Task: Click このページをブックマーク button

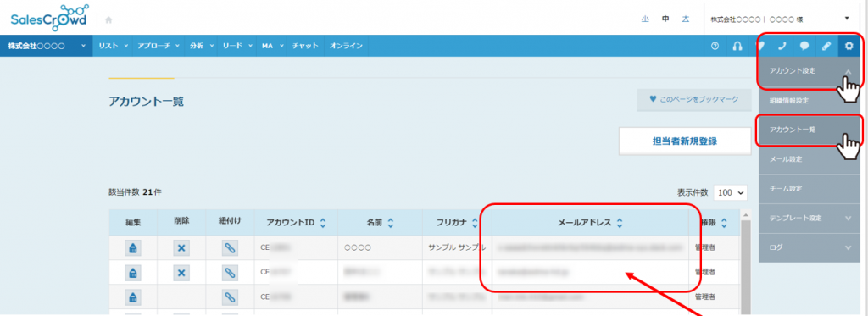Action: (x=694, y=100)
